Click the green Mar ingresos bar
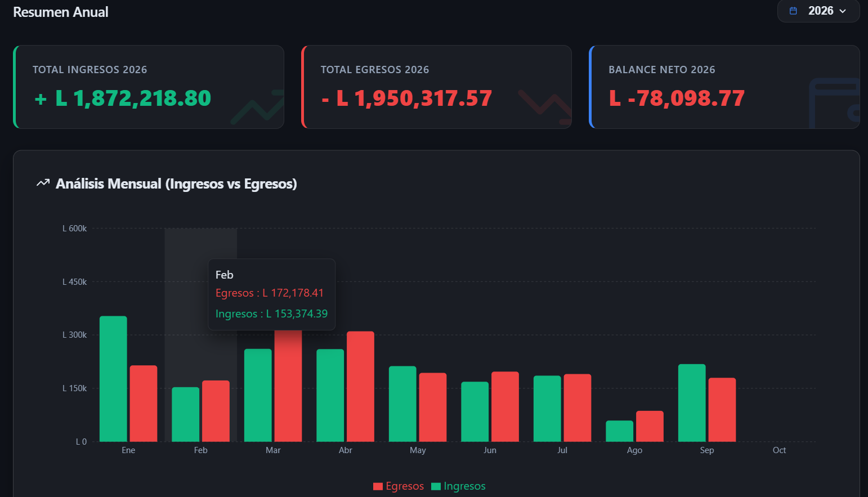Screen dimensions: 868x497 [x=258, y=395]
